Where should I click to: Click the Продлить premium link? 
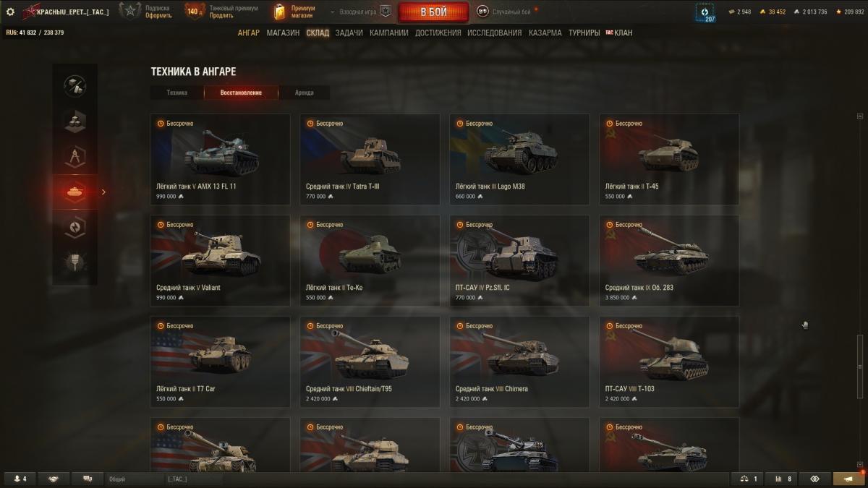click(221, 15)
